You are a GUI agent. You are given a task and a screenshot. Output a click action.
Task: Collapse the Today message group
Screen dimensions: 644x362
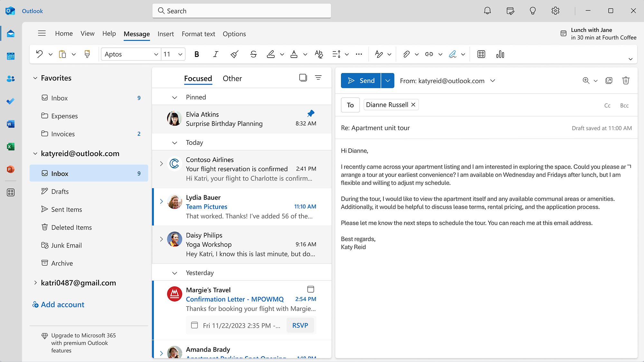pos(175,142)
